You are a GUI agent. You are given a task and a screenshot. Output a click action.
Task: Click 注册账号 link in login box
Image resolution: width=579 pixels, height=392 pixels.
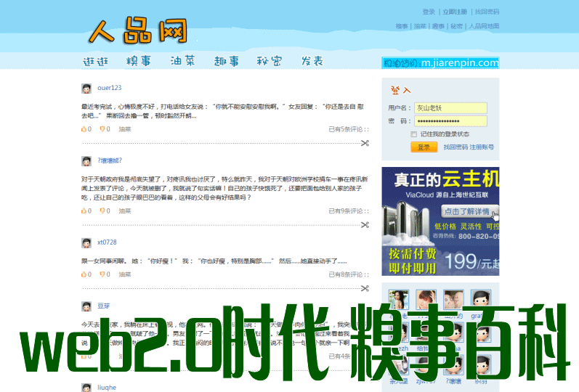point(482,147)
